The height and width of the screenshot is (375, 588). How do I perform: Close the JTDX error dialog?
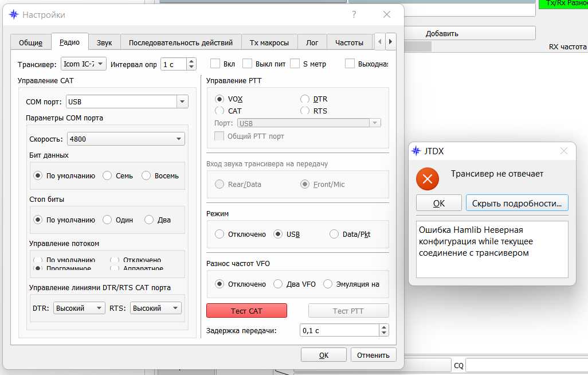point(563,151)
